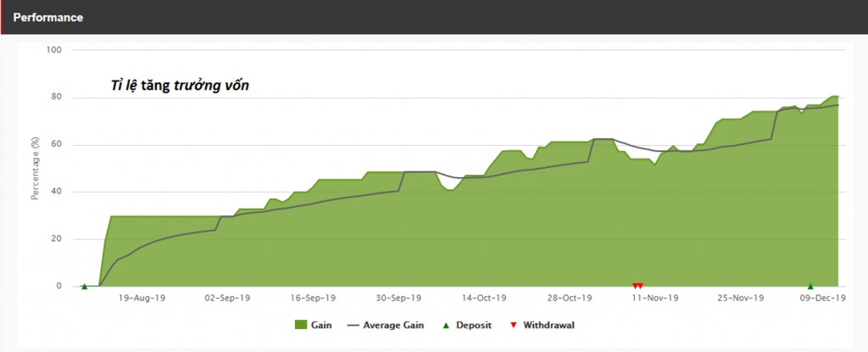The image size is (868, 352).
Task: Click the Percentage (%) axis title
Action: [x=36, y=168]
